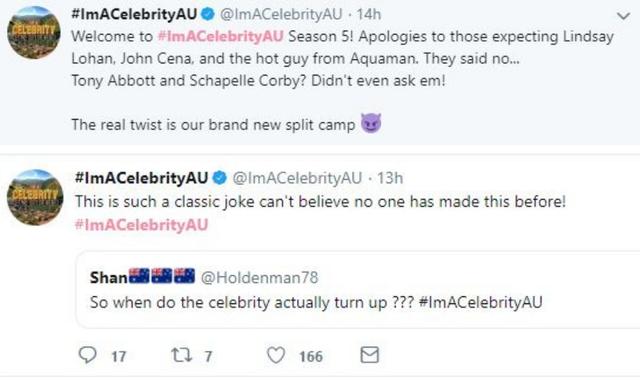The height and width of the screenshot is (384, 640).
Task: Click the 14h timestamp of the first tweet
Action: (369, 14)
